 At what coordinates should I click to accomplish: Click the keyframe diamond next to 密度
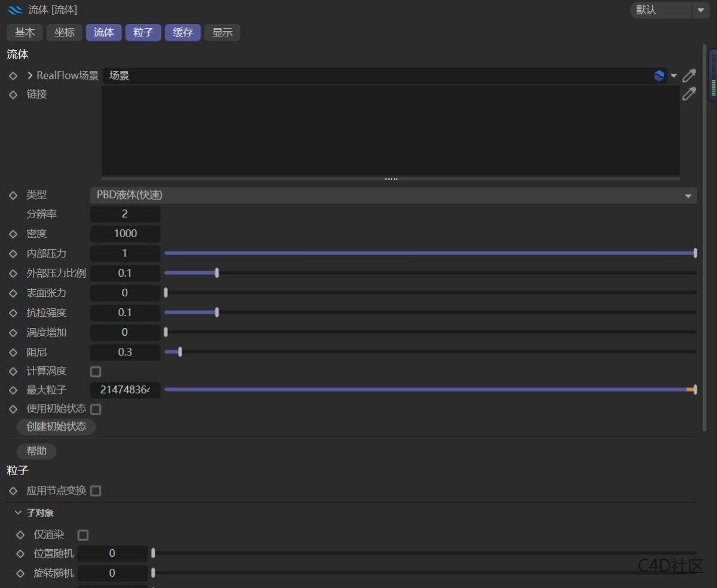point(13,234)
